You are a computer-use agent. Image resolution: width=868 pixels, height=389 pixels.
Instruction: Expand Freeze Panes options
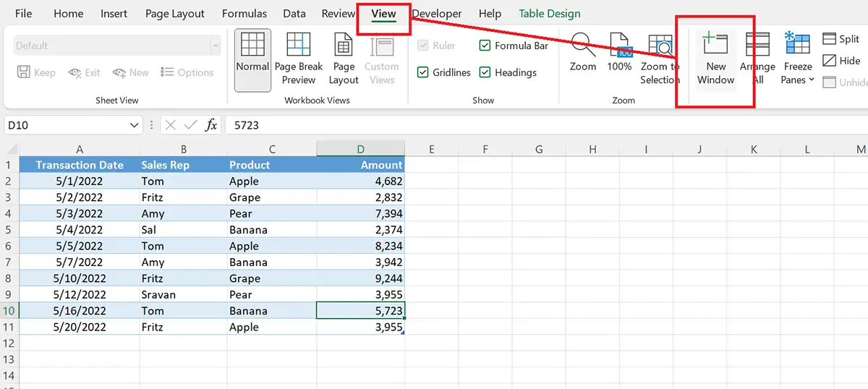pyautogui.click(x=797, y=60)
